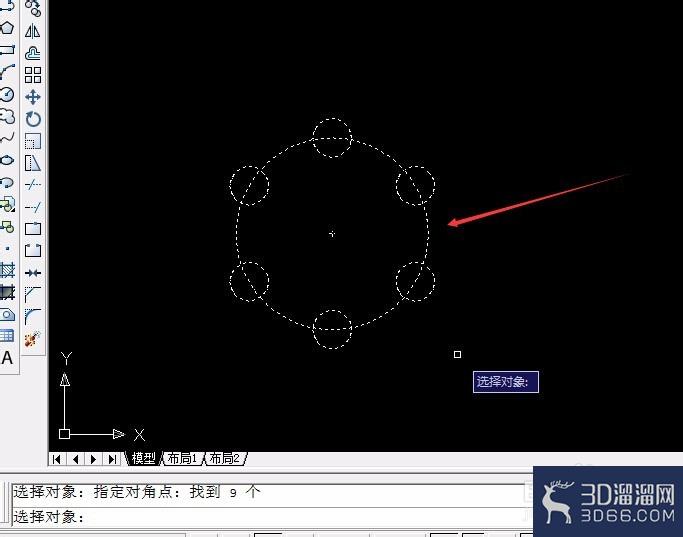Choose the Extend tool
The image size is (683, 537).
pyautogui.click(x=33, y=207)
